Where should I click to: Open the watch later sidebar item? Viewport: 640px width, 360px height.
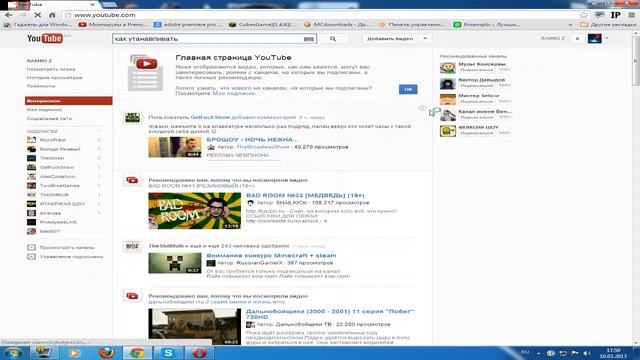coord(51,69)
